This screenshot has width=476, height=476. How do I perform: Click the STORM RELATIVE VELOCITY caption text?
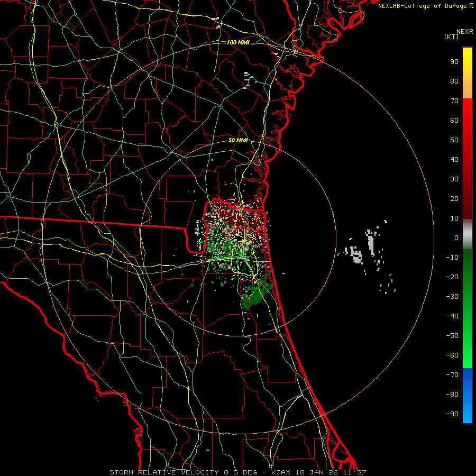(164, 472)
